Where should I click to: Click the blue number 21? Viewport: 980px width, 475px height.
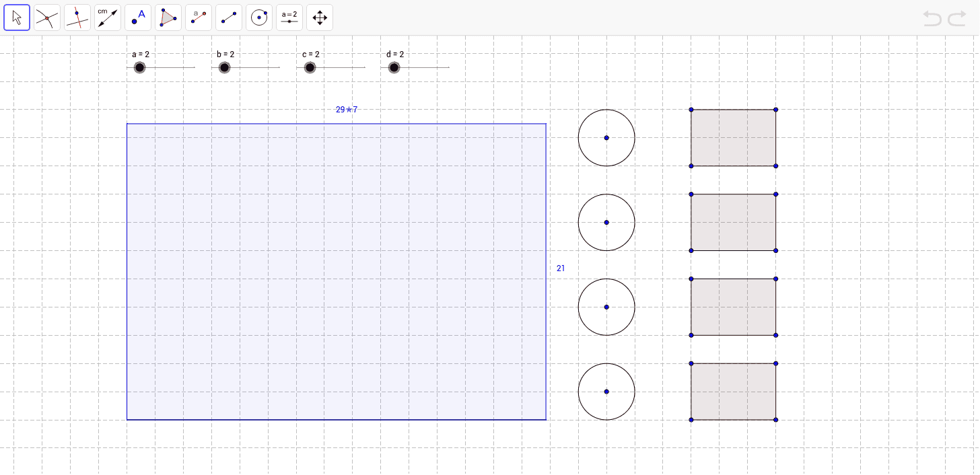point(561,268)
